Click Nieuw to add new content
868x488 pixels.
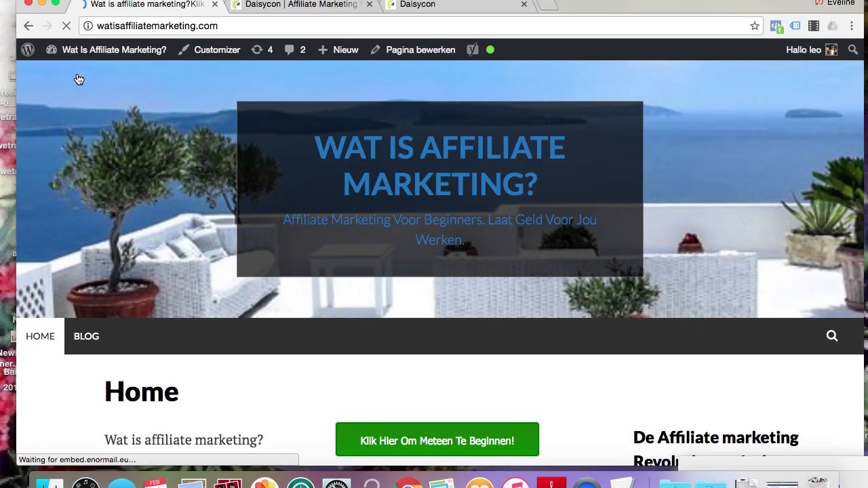point(338,49)
